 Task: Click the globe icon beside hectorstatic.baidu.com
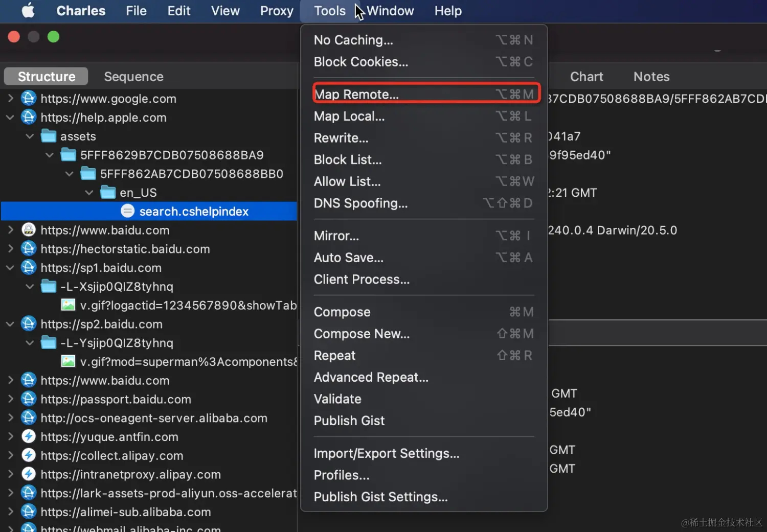tap(29, 249)
